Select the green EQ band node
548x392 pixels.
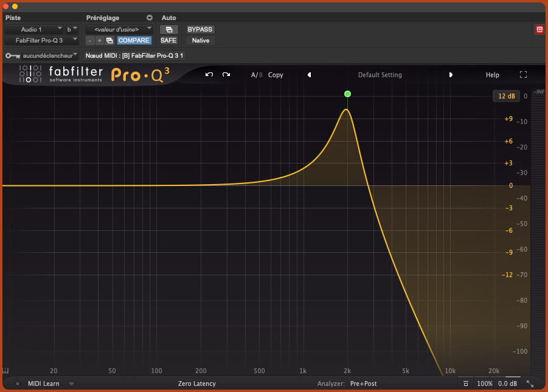point(347,94)
